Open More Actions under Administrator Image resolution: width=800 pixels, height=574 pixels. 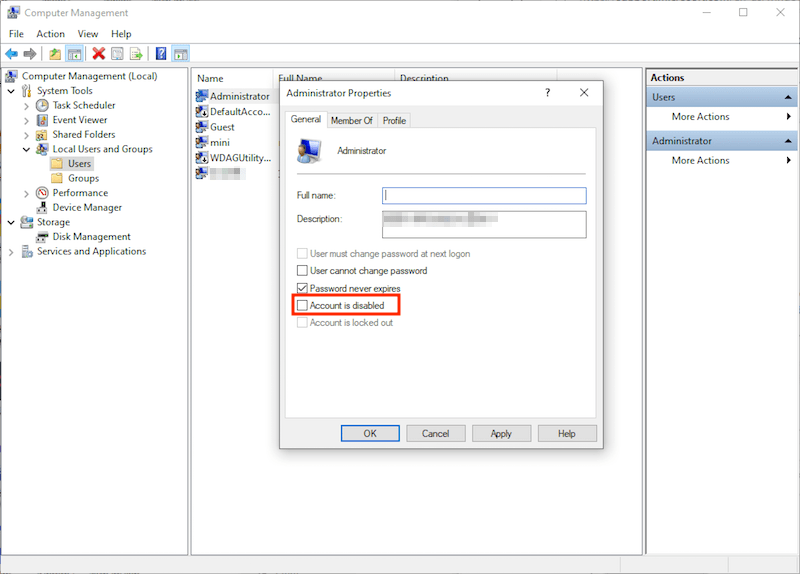[x=722, y=160]
